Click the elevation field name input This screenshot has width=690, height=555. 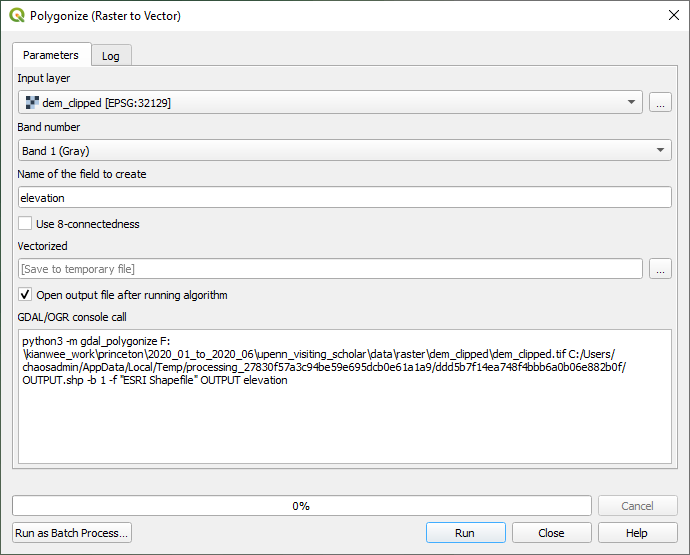click(x=344, y=198)
